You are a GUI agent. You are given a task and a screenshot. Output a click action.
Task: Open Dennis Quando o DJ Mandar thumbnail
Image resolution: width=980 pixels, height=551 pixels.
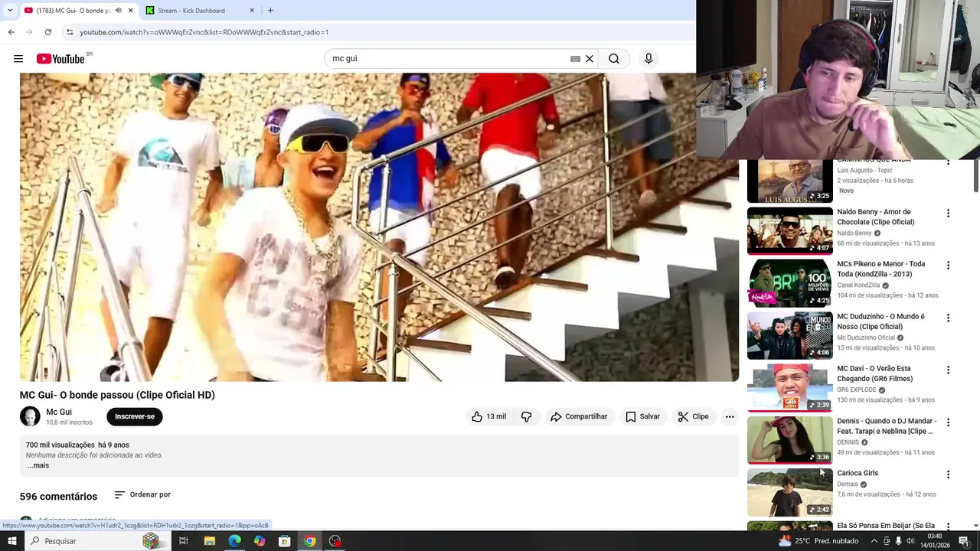pos(789,440)
